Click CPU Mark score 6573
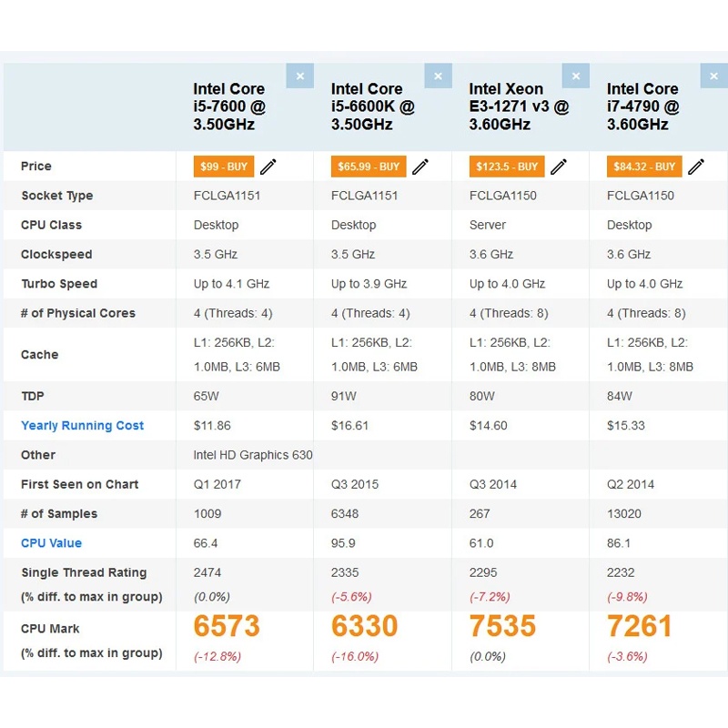The image size is (728, 728). tap(227, 626)
